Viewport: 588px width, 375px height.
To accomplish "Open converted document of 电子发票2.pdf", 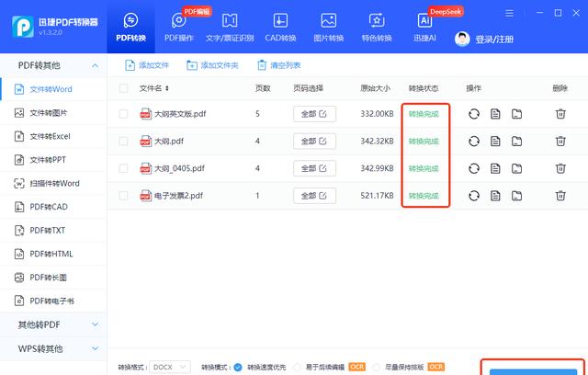I will (495, 196).
